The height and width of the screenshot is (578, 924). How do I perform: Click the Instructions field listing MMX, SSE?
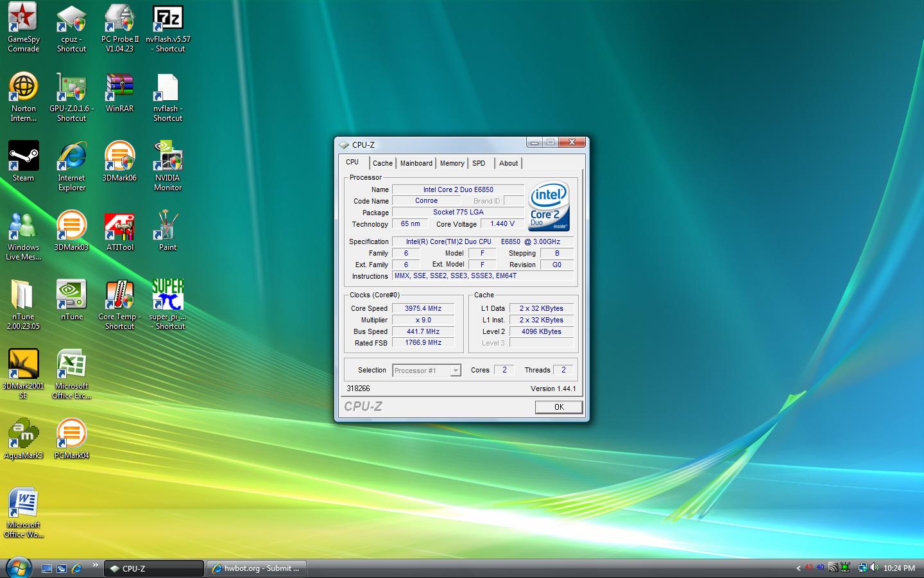pos(483,276)
